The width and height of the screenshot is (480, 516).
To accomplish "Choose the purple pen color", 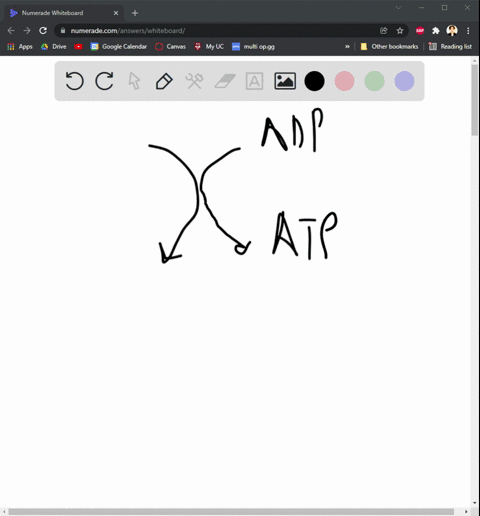I will point(404,81).
